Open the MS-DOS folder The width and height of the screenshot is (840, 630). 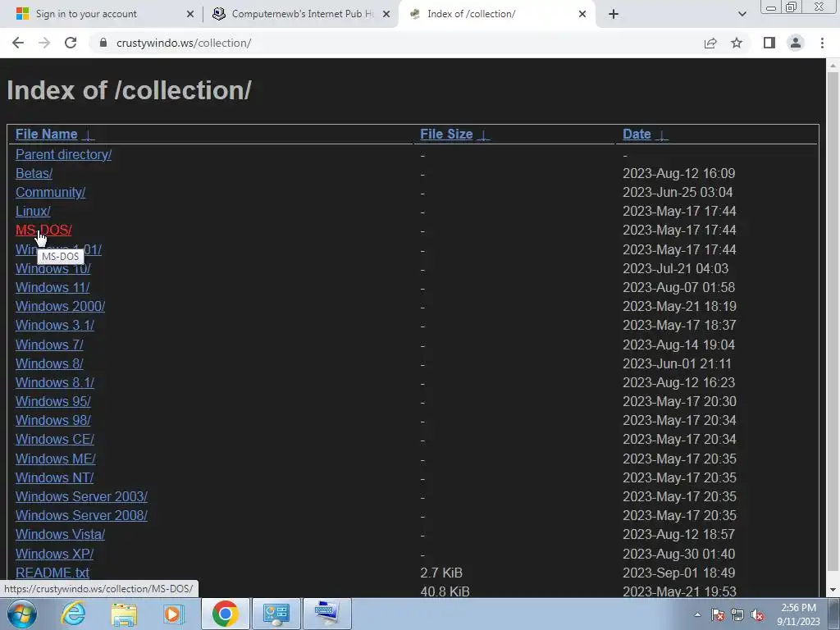[43, 230]
